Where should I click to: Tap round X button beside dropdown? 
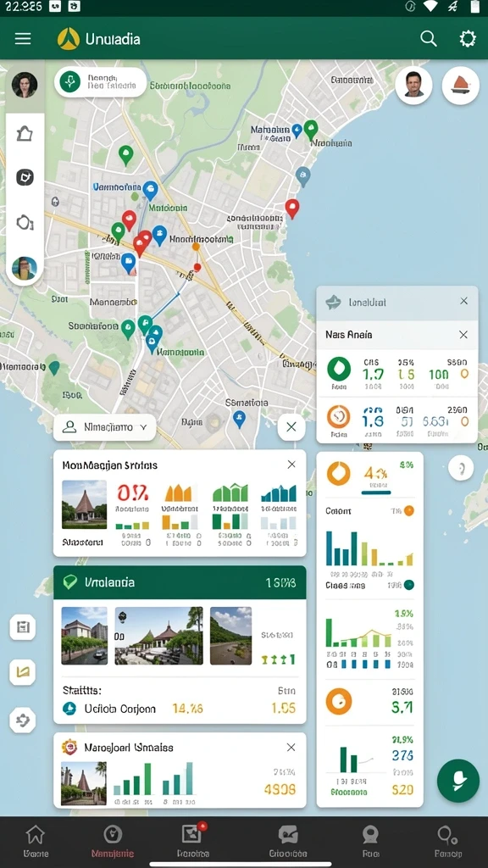click(x=291, y=427)
